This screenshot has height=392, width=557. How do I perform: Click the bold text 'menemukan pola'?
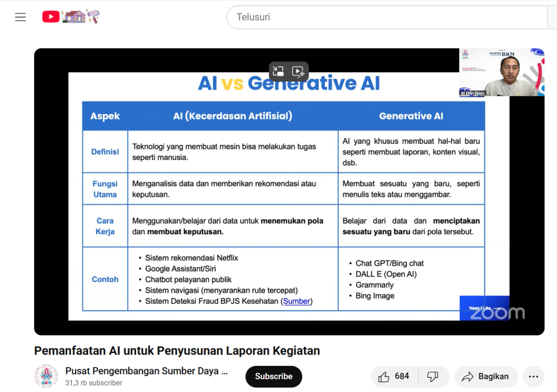click(x=292, y=221)
